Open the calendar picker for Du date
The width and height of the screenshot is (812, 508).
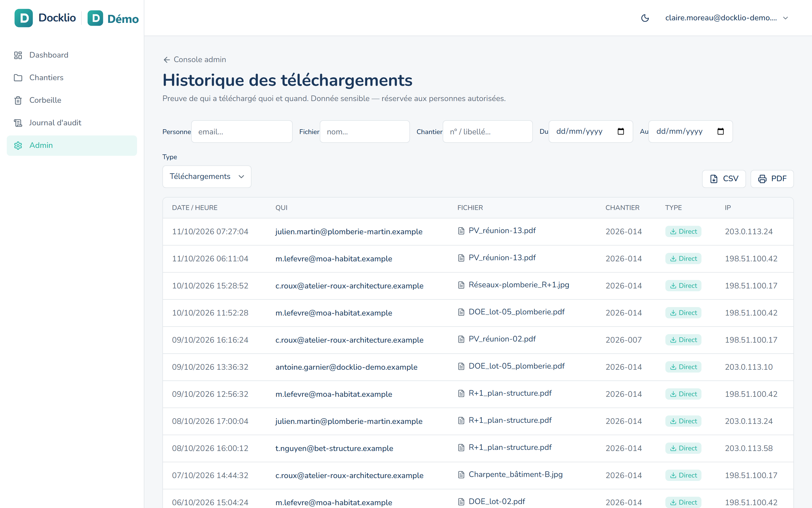coord(620,131)
